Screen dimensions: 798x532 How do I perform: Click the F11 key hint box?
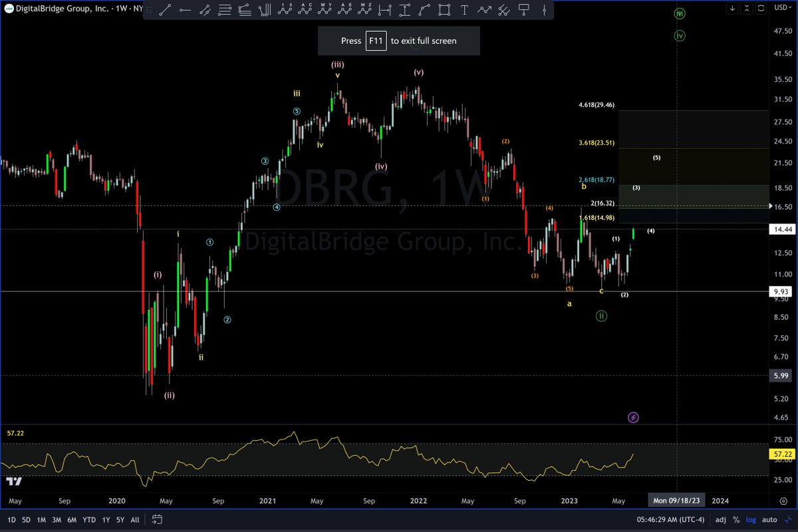(376, 41)
